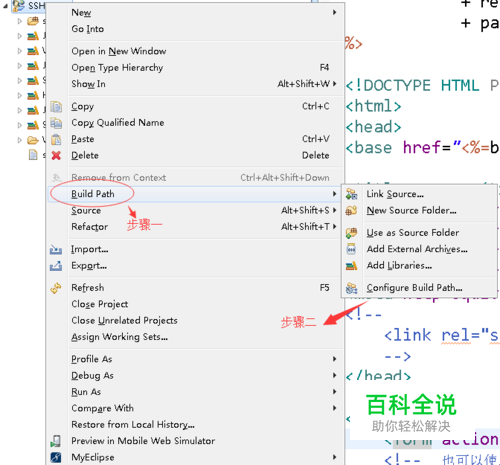Select the Refresh menu entry

(x=196, y=288)
